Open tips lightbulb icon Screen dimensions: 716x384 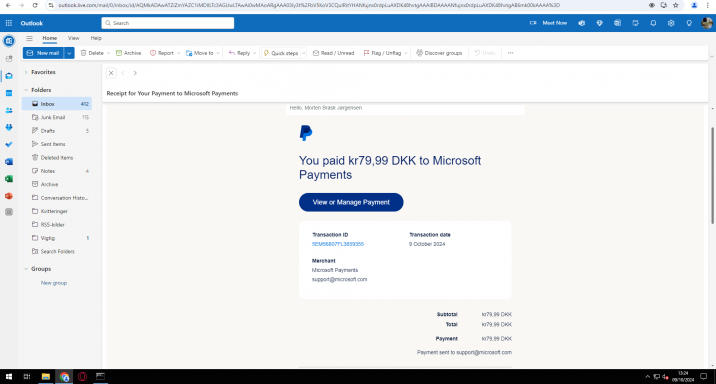click(x=689, y=23)
